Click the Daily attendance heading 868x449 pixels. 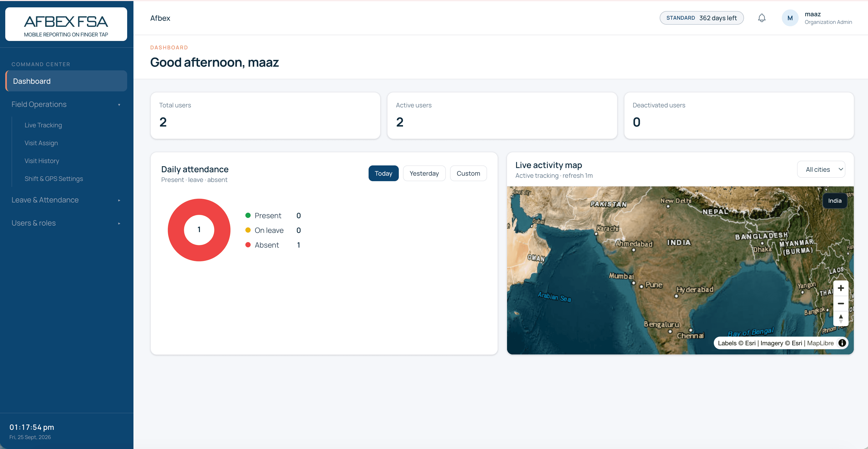coord(195,169)
